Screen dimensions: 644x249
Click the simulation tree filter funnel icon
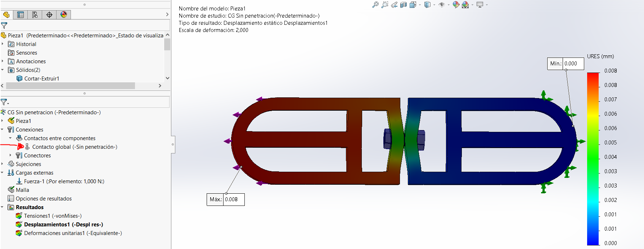(4, 102)
